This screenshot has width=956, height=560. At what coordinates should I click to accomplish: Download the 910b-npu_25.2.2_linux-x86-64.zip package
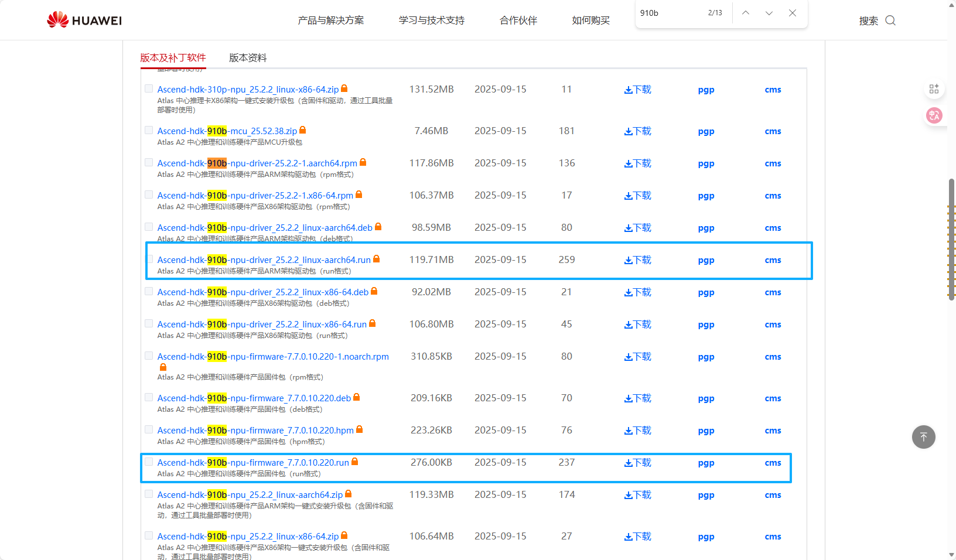(638, 537)
